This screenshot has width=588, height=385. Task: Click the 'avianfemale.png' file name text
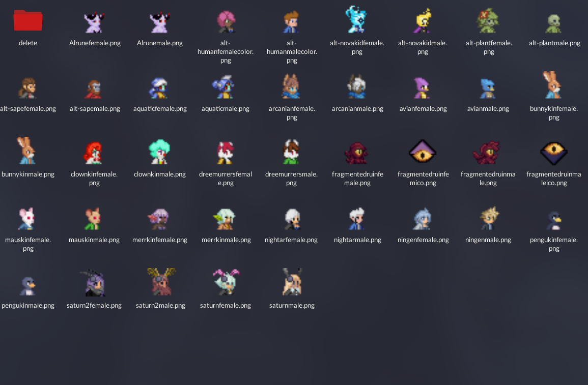423,109
